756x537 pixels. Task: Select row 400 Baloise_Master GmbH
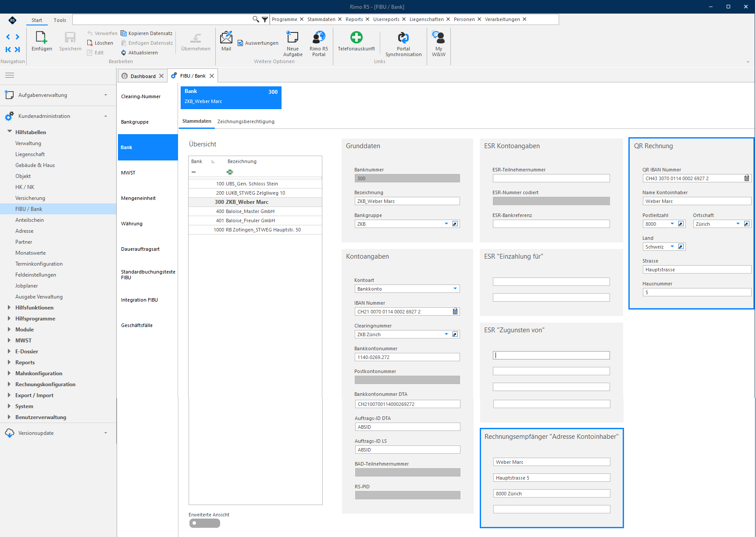click(255, 211)
